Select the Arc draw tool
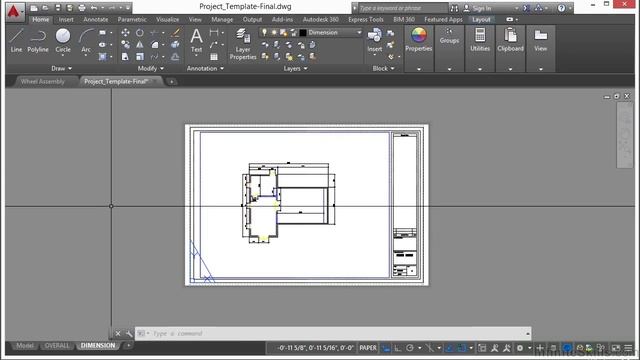The height and width of the screenshot is (360, 640). click(86, 40)
